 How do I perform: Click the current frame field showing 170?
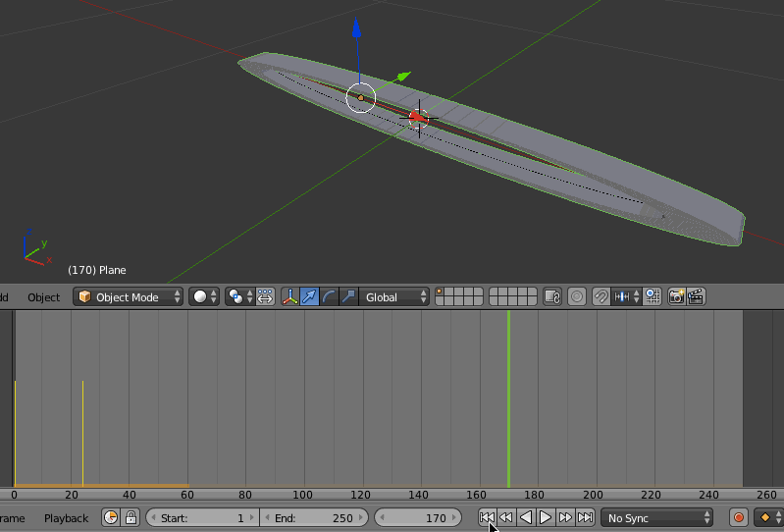pos(418,518)
